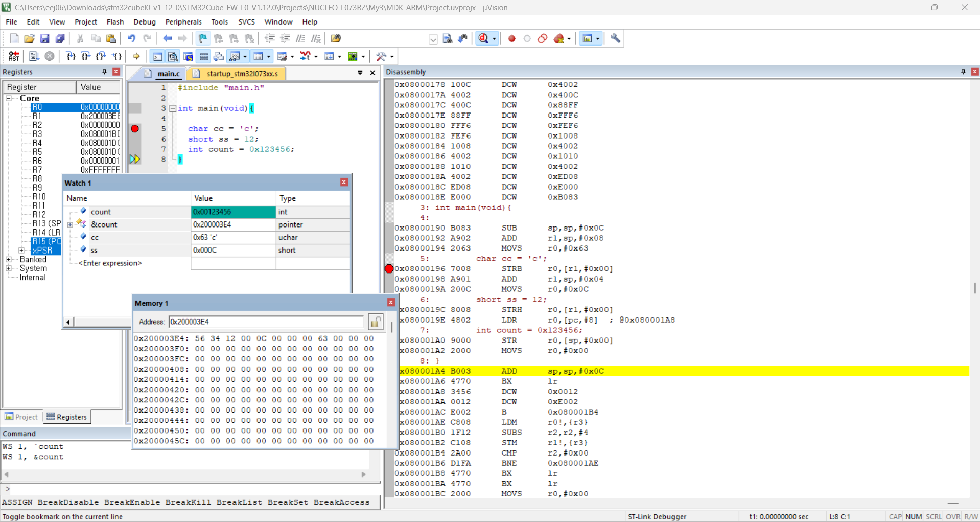
Task: Click the Save file icon
Action: coord(45,38)
